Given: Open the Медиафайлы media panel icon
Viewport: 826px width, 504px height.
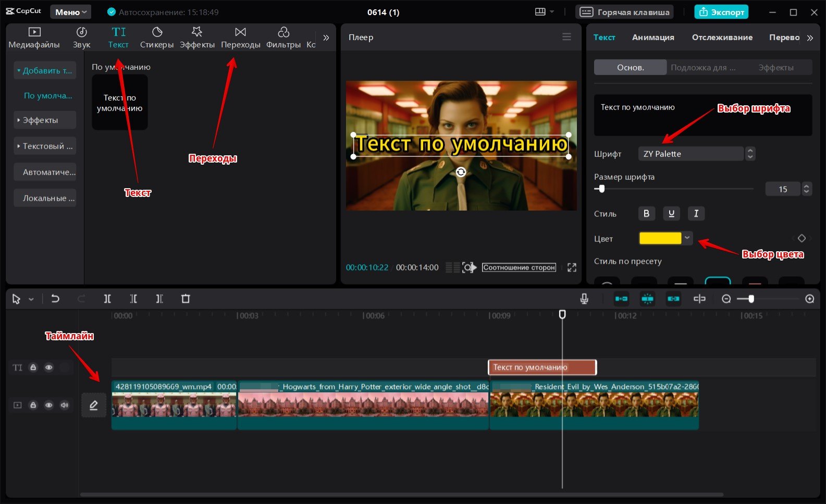Looking at the screenshot, I should pos(34,32).
